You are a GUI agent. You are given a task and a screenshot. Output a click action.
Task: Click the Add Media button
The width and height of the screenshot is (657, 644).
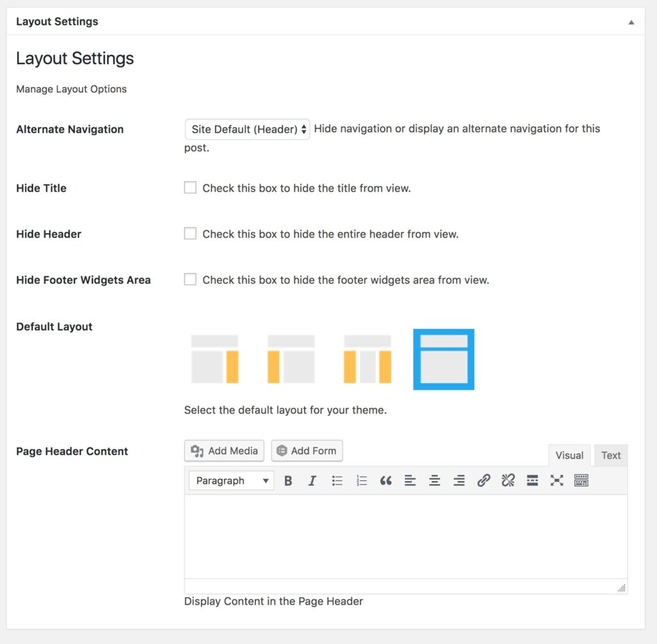(224, 451)
